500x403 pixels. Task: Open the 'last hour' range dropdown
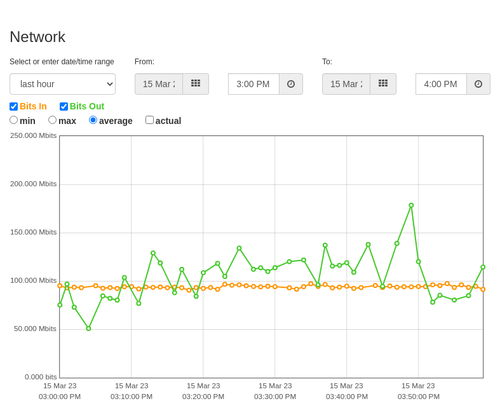tap(63, 84)
